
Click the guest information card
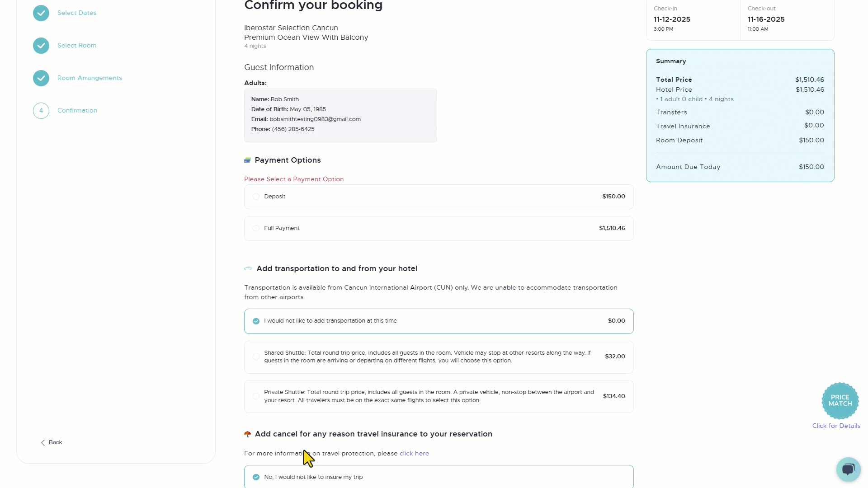pyautogui.click(x=340, y=115)
